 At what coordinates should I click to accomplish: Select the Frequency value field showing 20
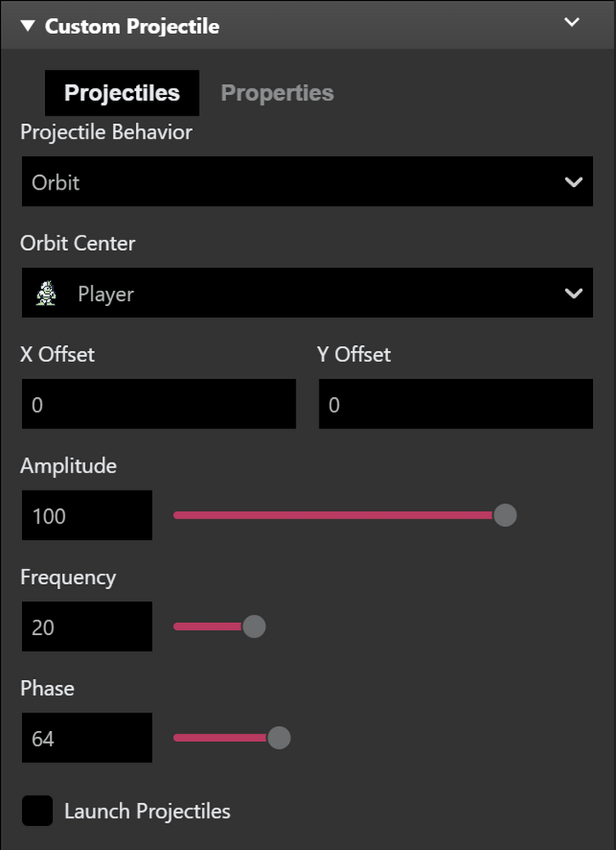pyautogui.click(x=87, y=626)
